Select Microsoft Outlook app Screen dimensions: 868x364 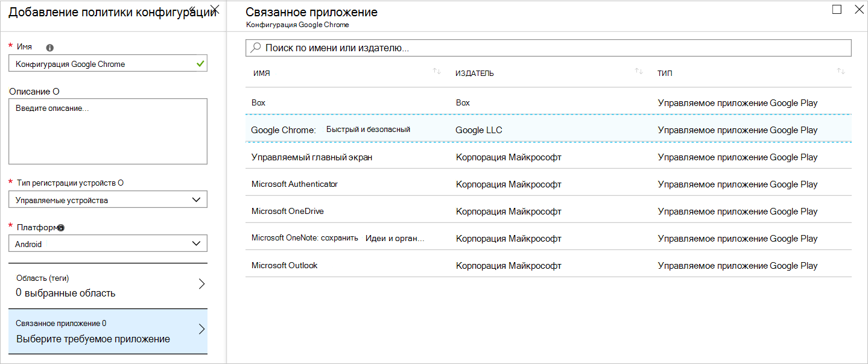pyautogui.click(x=548, y=264)
